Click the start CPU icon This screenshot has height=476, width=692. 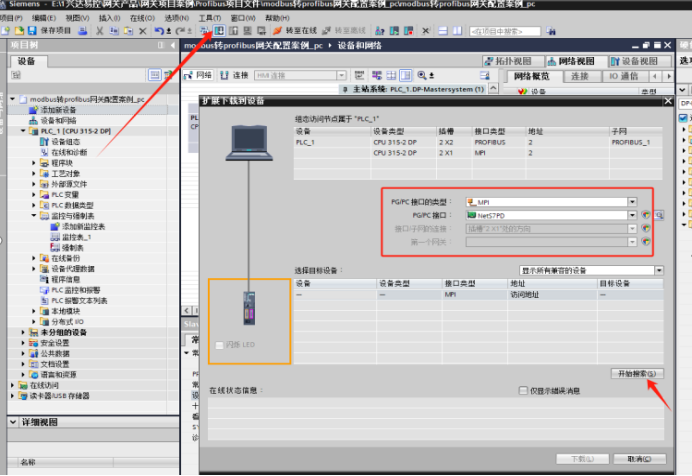[394, 31]
